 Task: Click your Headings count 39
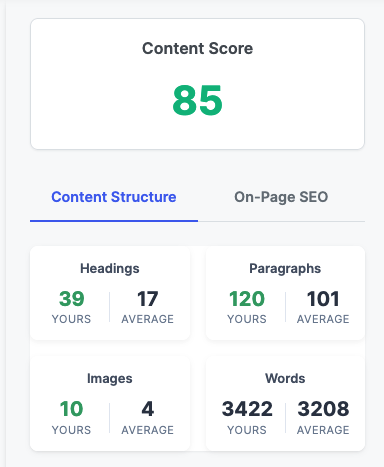pos(71,298)
